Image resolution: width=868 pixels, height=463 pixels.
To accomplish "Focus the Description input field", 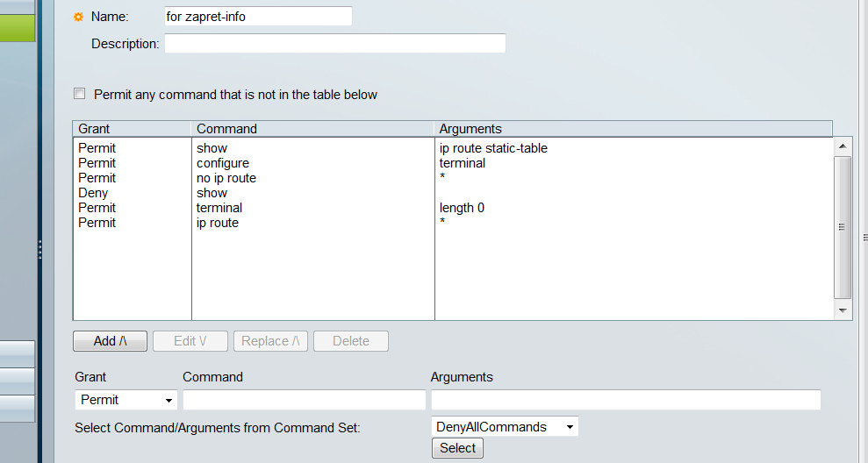I will coord(335,43).
